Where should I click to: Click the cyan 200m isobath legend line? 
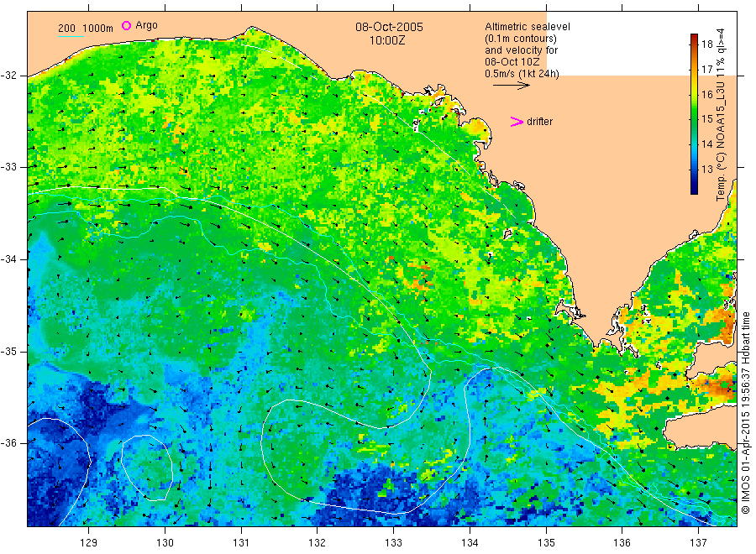pos(71,35)
